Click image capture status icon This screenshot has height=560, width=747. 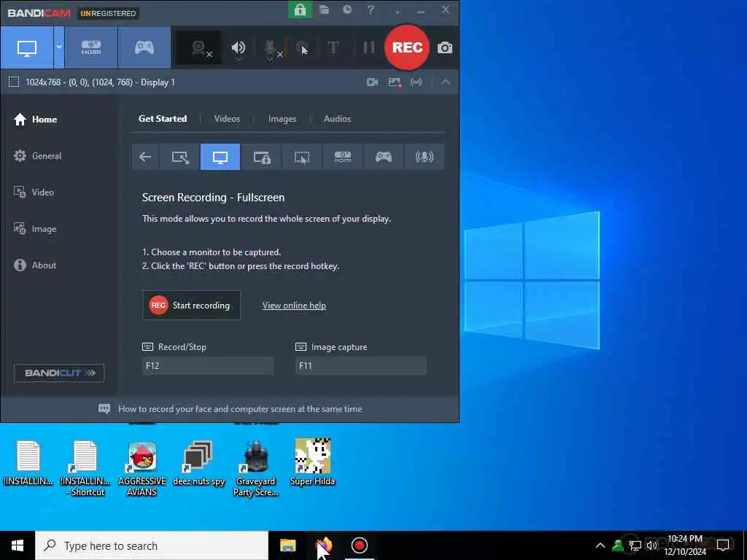pyautogui.click(x=395, y=82)
